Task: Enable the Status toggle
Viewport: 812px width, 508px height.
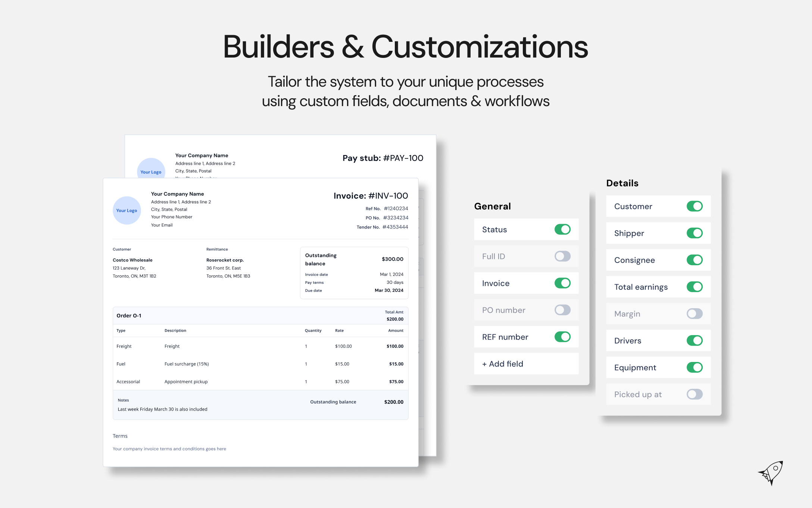Action: [563, 229]
